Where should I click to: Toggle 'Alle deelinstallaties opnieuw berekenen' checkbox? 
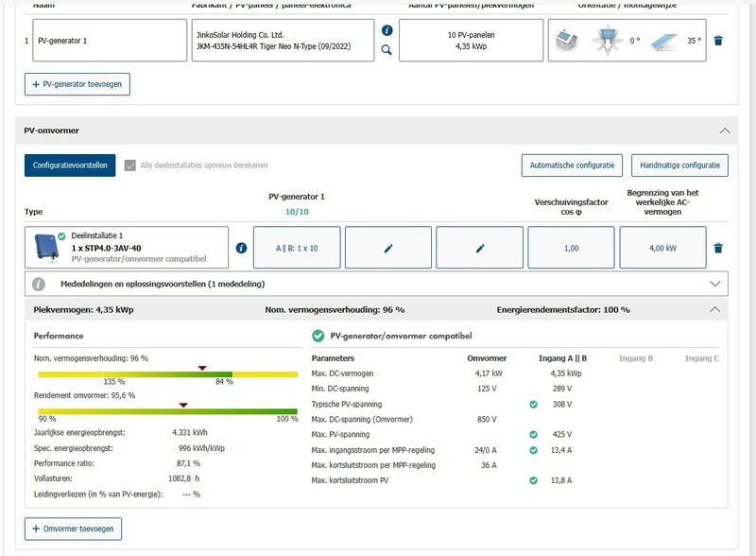[x=130, y=165]
